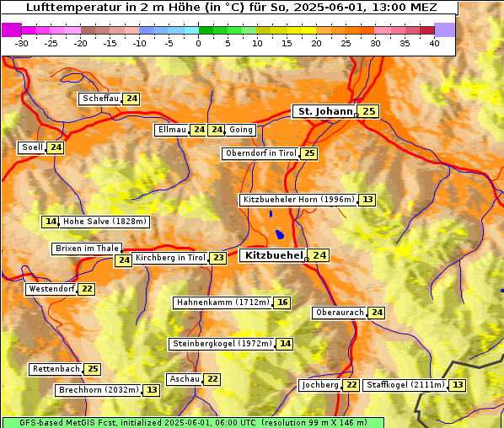Click the magenta below -30 legend swatch
This screenshot has width=504, height=428.
tap(12, 30)
